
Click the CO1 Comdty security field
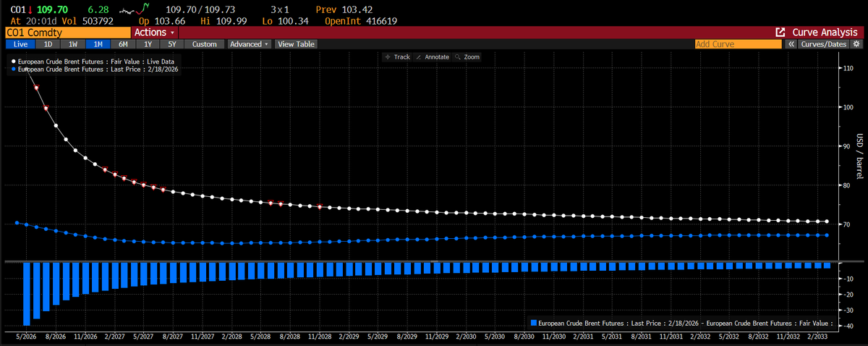pos(67,33)
